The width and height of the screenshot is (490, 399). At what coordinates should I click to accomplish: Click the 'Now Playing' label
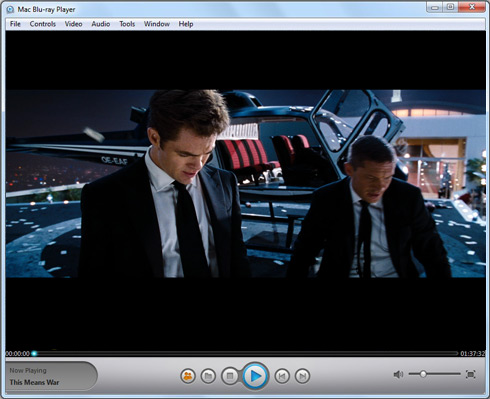click(x=28, y=371)
